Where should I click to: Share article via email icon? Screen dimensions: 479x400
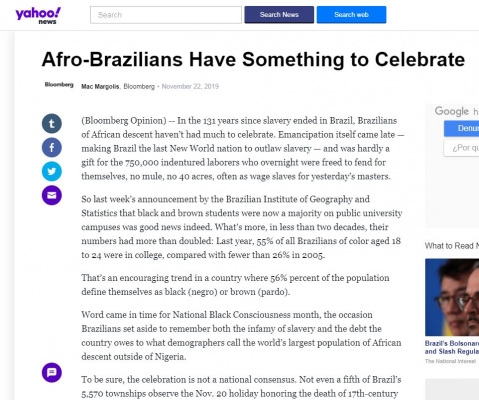52,195
